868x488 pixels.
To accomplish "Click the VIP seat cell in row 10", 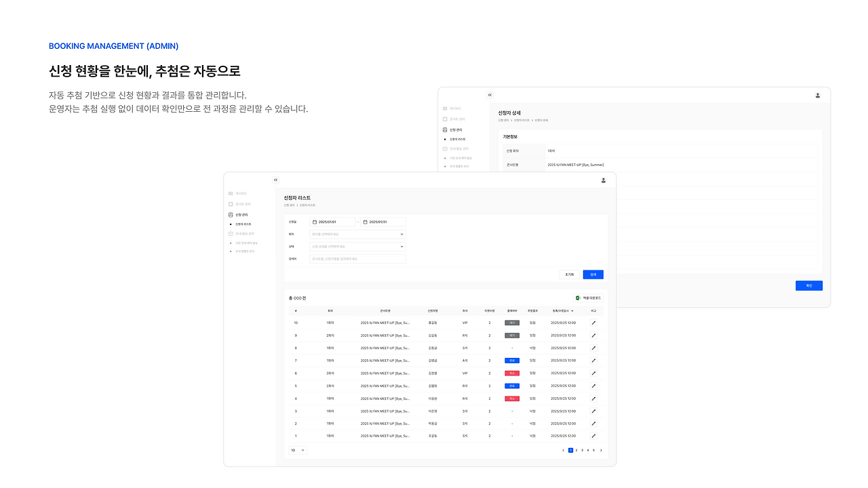I will [465, 323].
